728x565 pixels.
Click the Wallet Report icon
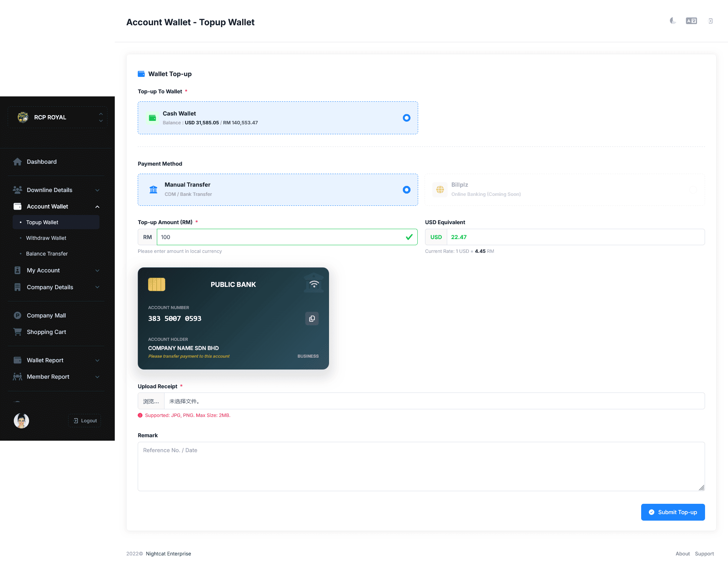coord(18,360)
